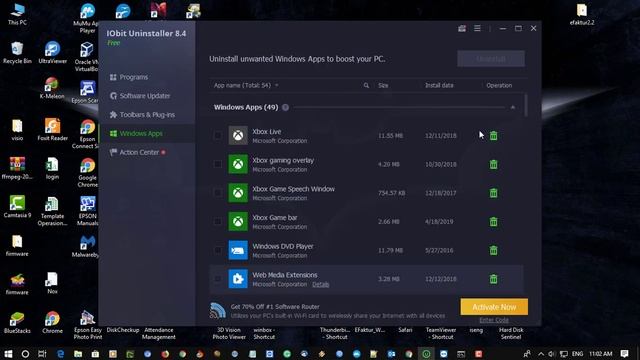Click the 4/18/2019 install date
Screen dimensions: 640x360
coord(439,222)
